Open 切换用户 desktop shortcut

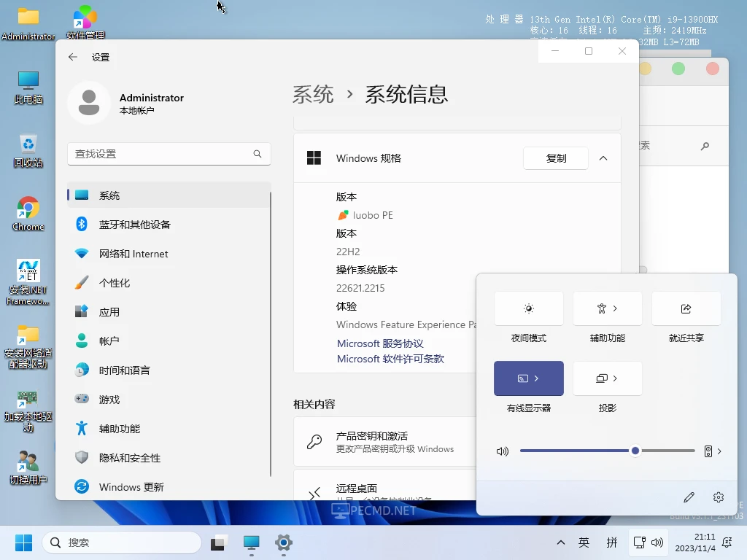(28, 467)
